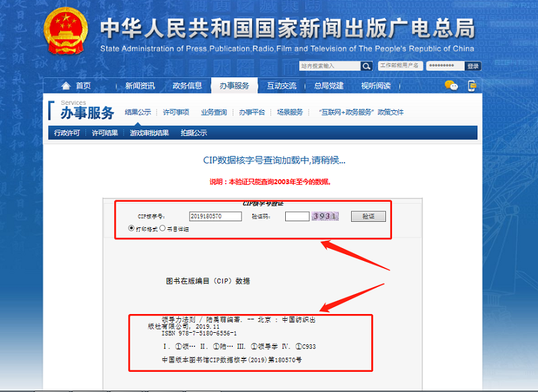
Task: Click the site search text box
Action: [330, 66]
